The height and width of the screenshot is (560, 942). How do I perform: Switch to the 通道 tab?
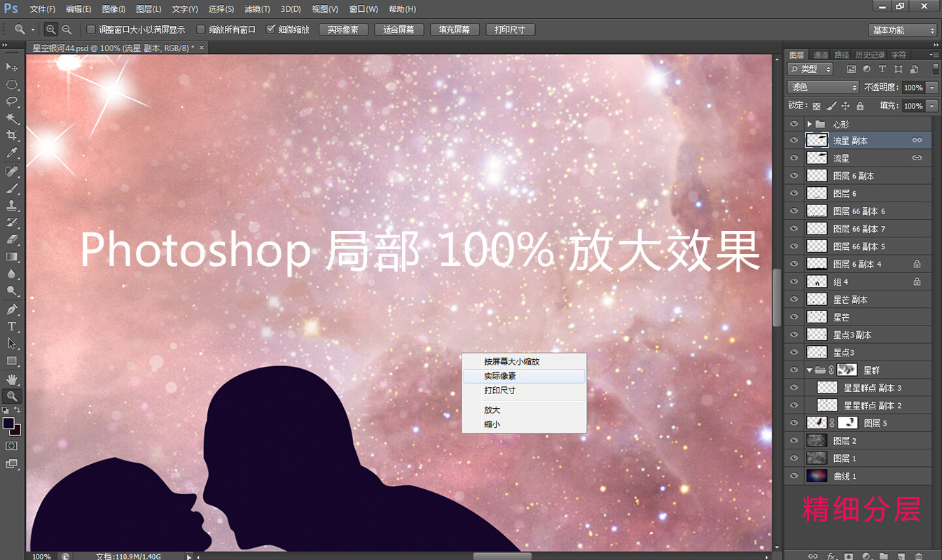coord(820,55)
